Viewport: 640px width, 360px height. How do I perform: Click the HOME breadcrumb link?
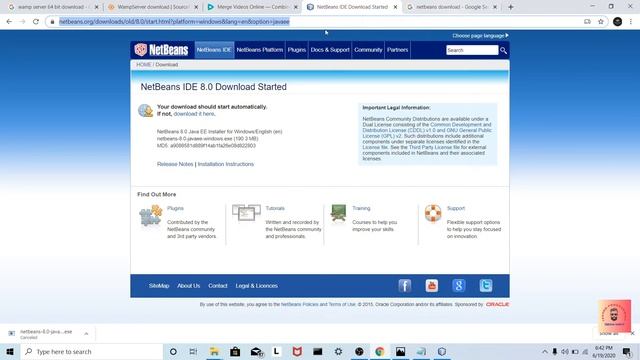click(144, 64)
